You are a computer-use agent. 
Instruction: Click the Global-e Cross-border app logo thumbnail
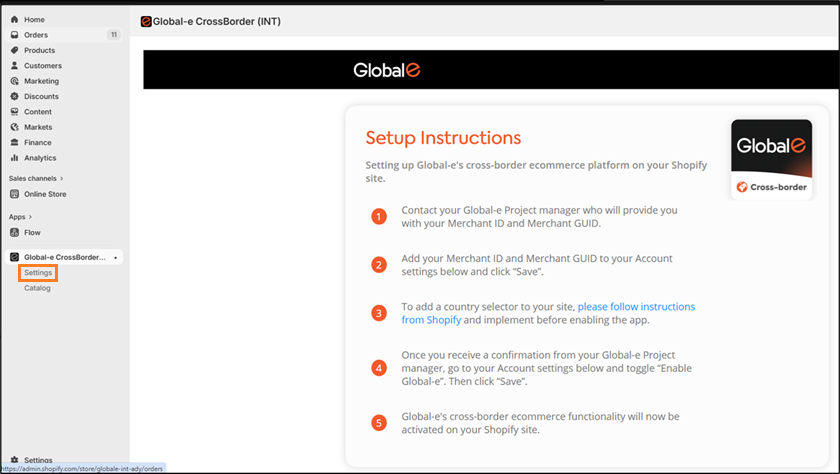[771, 160]
